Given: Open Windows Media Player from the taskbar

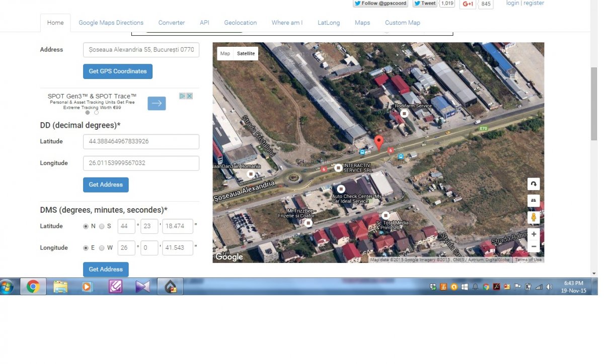Looking at the screenshot, I should (87, 287).
